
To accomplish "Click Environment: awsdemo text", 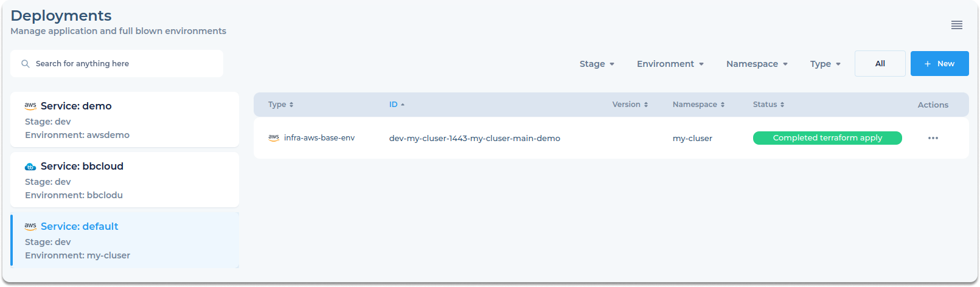I will [77, 135].
